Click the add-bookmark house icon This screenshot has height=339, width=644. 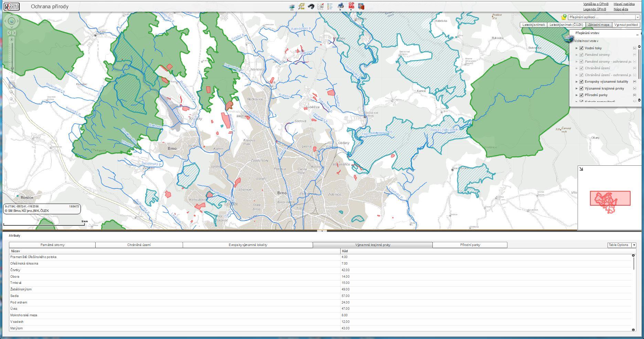point(563,17)
